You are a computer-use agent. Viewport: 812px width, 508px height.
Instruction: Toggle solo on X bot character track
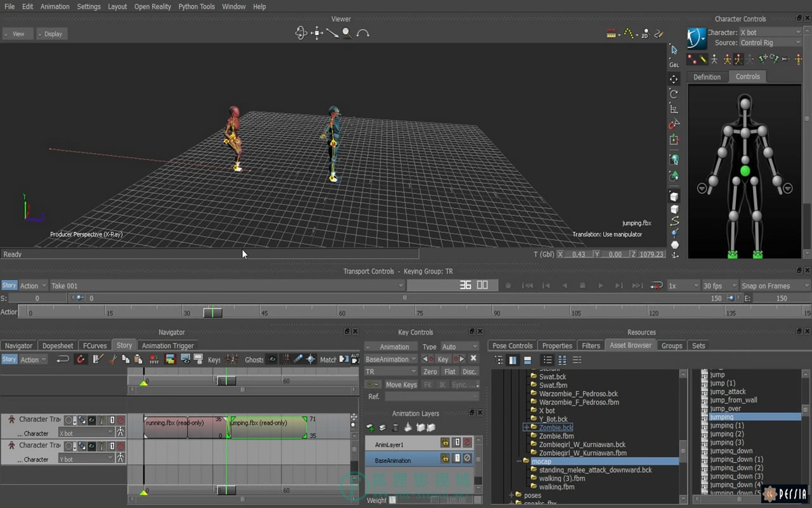tap(112, 420)
